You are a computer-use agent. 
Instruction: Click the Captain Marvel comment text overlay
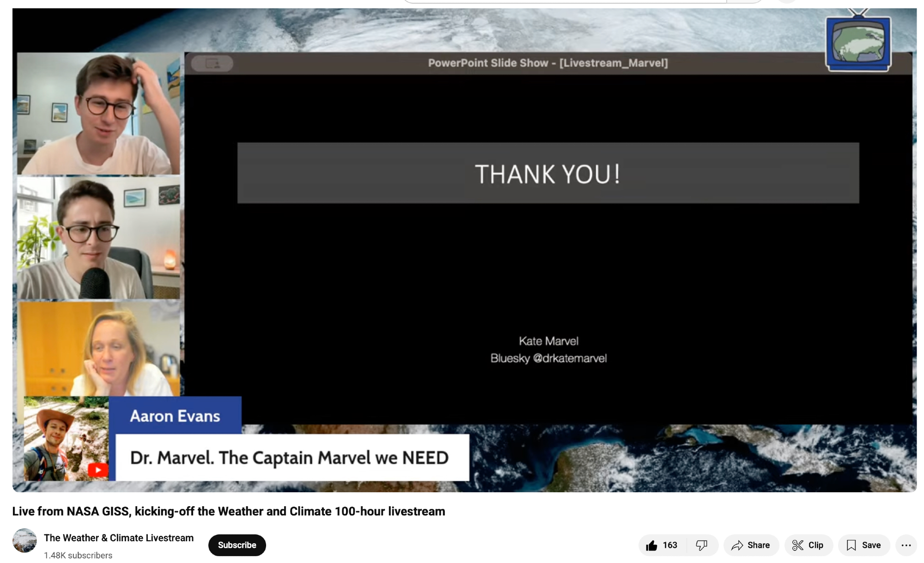pos(290,458)
